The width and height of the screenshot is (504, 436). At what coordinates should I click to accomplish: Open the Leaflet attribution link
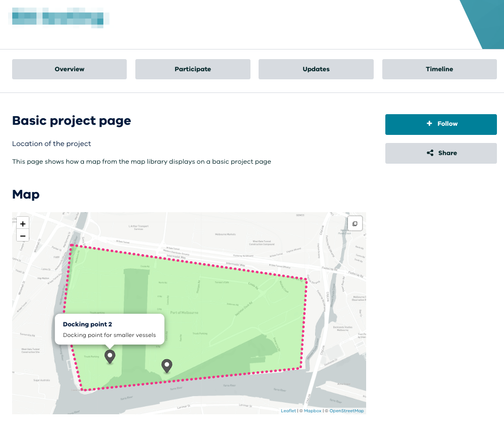coord(288,411)
